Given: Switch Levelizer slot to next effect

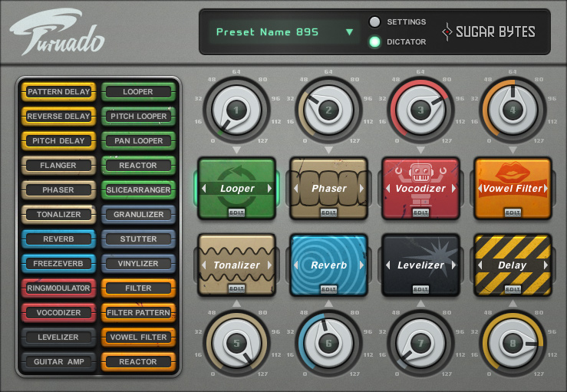Looking at the screenshot, I should coord(453,265).
